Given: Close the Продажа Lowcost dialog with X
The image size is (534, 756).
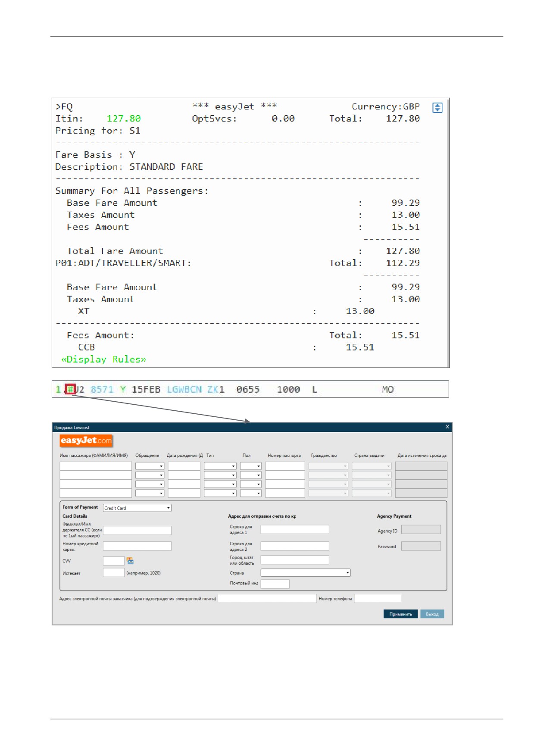Looking at the screenshot, I should 447,427.
